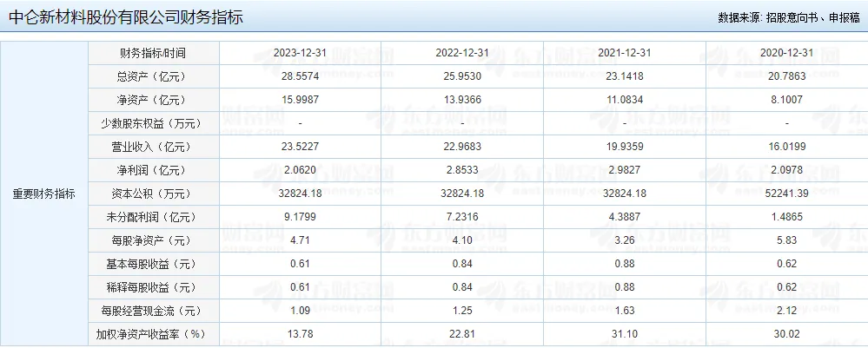This screenshot has height=348, width=868.
Task: Select the 重要财务指标 section label
Action: click(x=44, y=194)
